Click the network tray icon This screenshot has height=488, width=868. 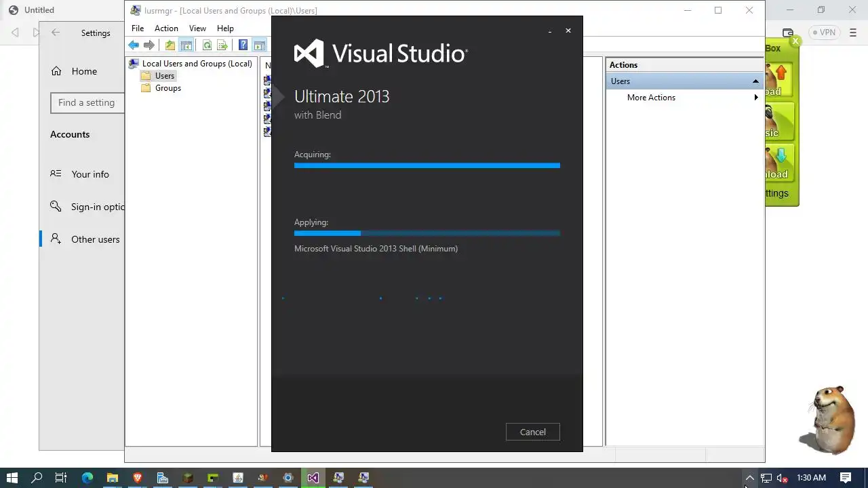[766, 478]
